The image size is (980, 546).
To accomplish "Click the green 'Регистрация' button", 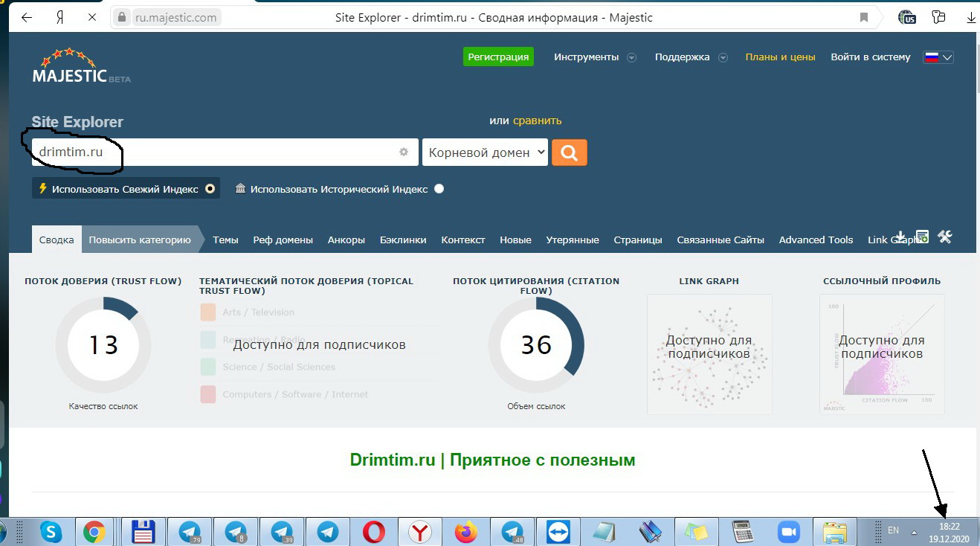I will tap(498, 57).
